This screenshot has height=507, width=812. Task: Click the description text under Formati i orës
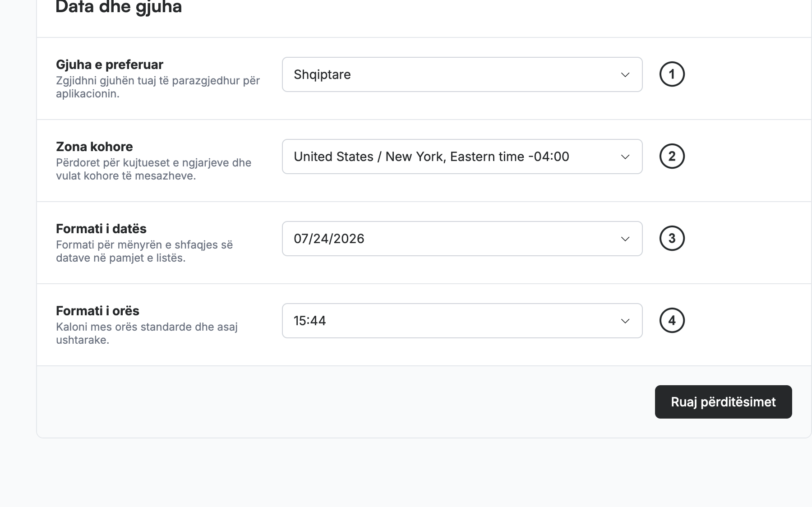coord(147,333)
